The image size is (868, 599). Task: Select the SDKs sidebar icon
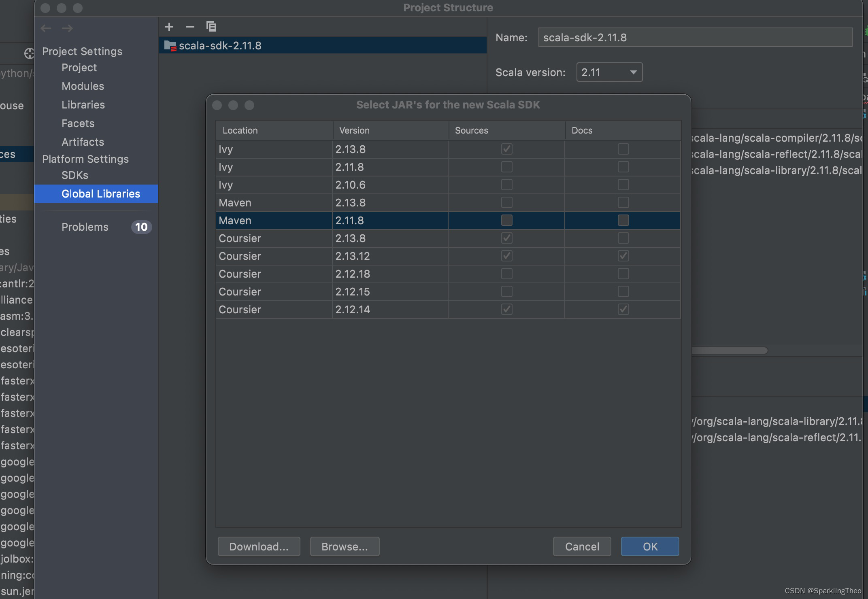point(74,175)
